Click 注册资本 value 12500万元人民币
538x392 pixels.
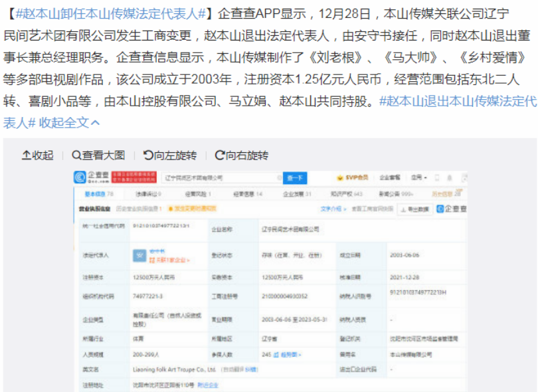(x=153, y=277)
